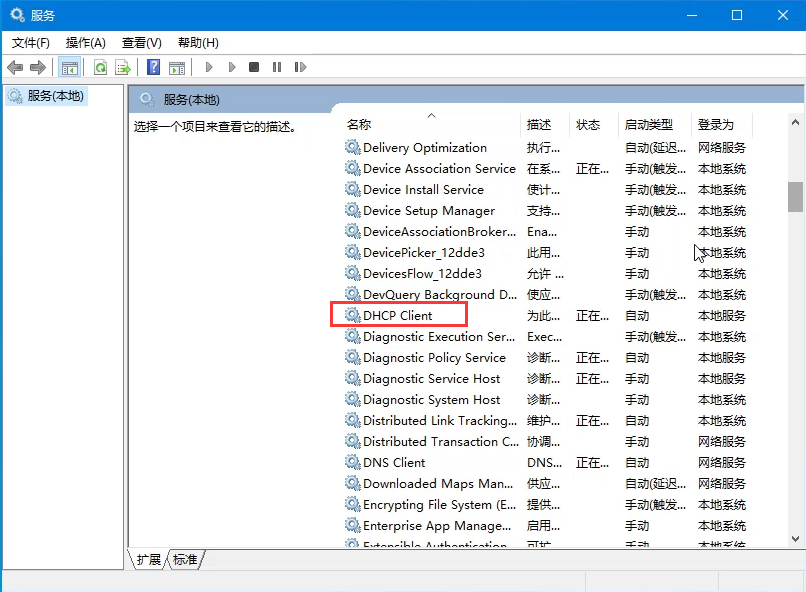806x592 pixels.
Task: Click the gear icon beside Device Setup Manager
Action: click(x=353, y=210)
